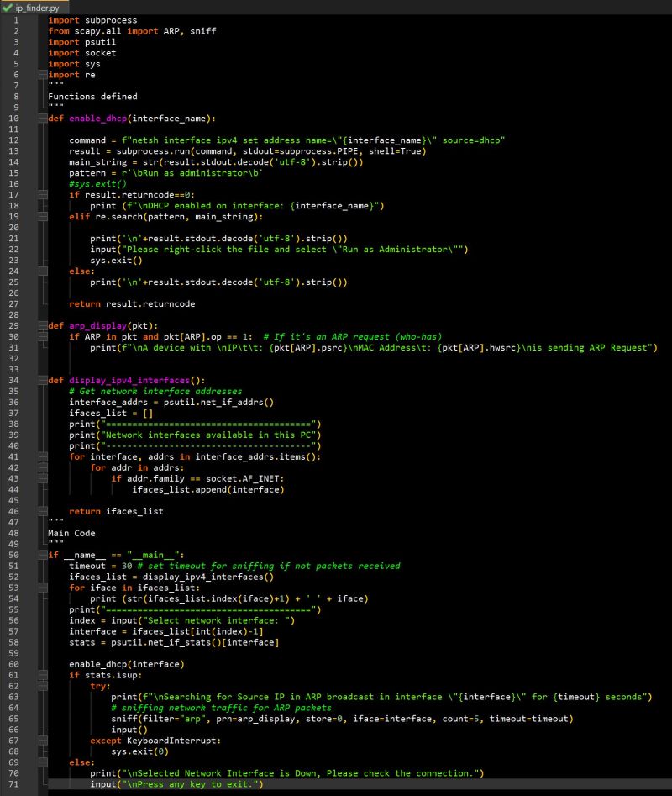Click 'socket' on the import socket line

point(100,53)
